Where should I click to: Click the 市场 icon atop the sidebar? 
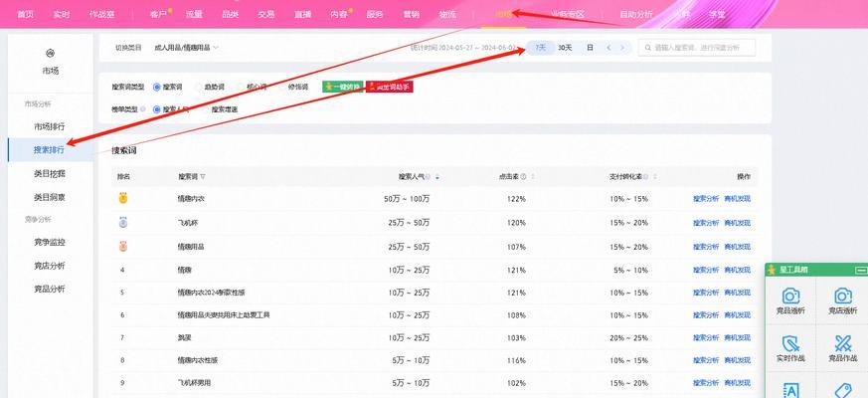coord(50,53)
